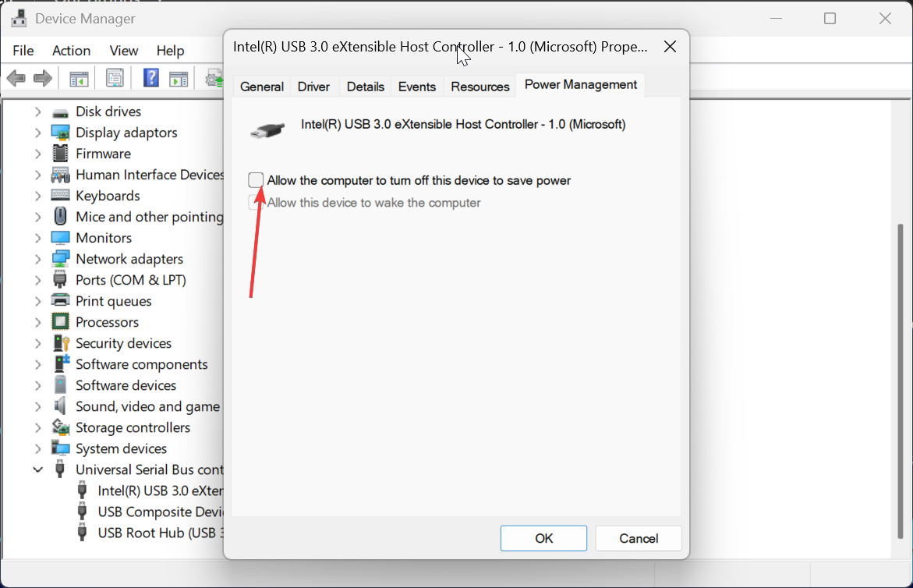
Task: Select Intel(R) USB 3.0 eXtensible tree item
Action: click(x=160, y=491)
